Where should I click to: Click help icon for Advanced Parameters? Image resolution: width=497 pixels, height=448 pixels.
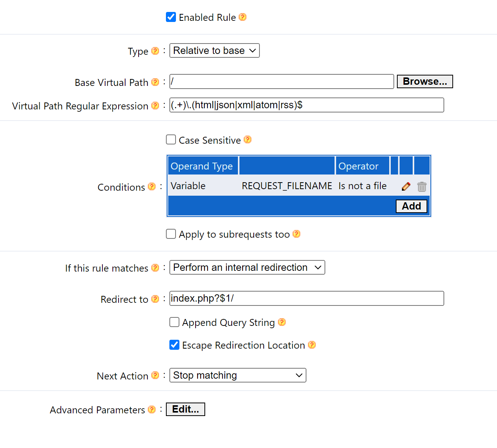[x=152, y=409]
